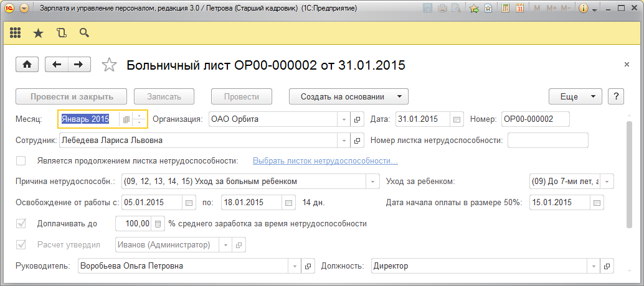644x286 pixels.
Task: Expand the Сотрудник dropdown arrow
Action: (x=344, y=141)
